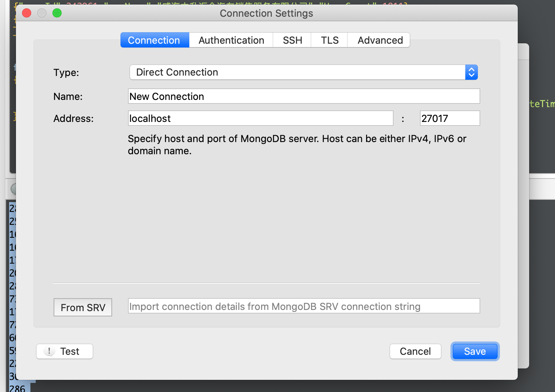
Task: Click the exclamation icon on Test button
Action: tap(49, 351)
